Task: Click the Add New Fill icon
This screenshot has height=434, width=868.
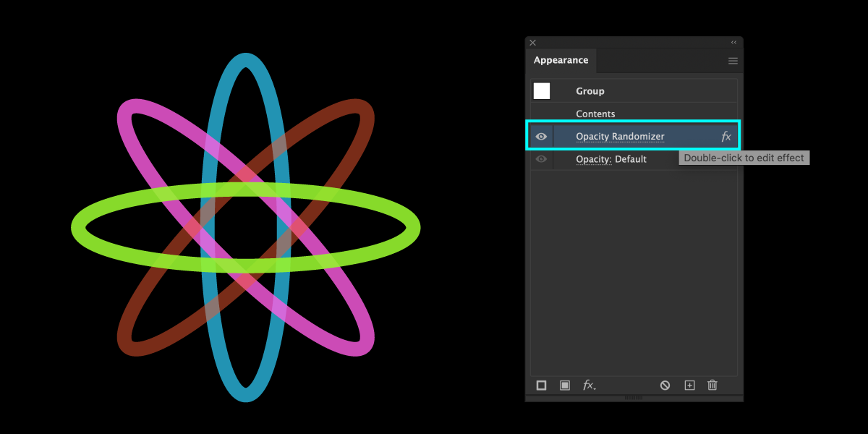Action: coord(565,386)
